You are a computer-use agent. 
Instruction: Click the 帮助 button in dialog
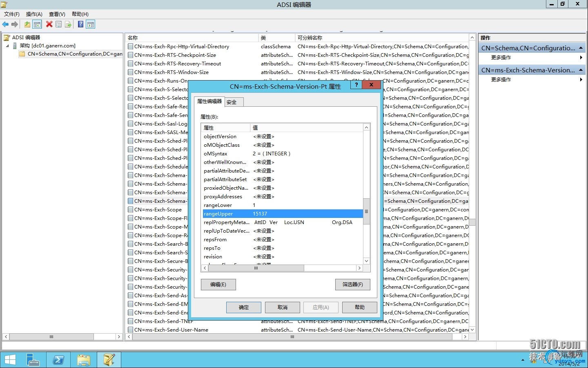pyautogui.click(x=359, y=307)
